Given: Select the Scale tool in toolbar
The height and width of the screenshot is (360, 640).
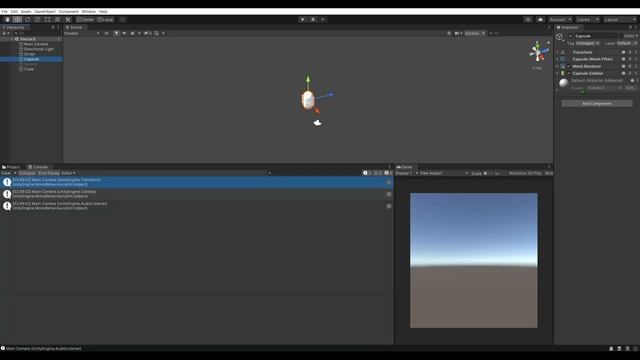Looking at the screenshot, I should click(38, 20).
